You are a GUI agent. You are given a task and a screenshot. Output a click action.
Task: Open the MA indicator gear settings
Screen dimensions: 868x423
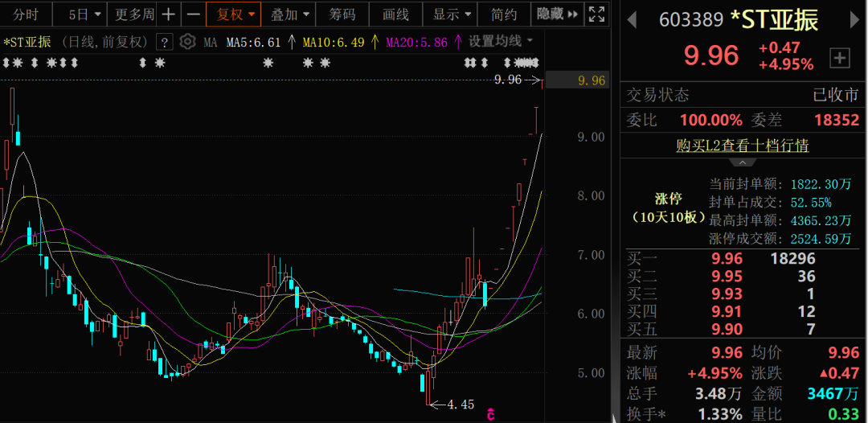point(187,42)
